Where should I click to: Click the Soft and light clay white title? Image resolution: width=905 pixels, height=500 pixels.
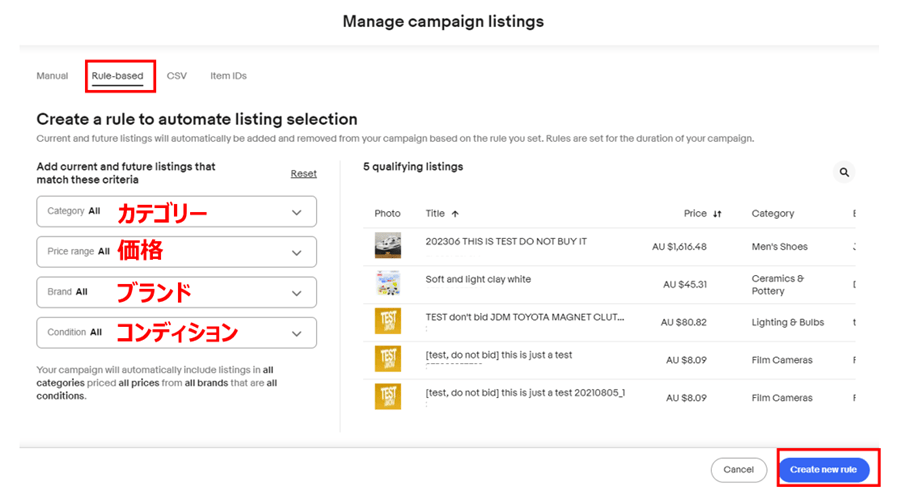478,280
